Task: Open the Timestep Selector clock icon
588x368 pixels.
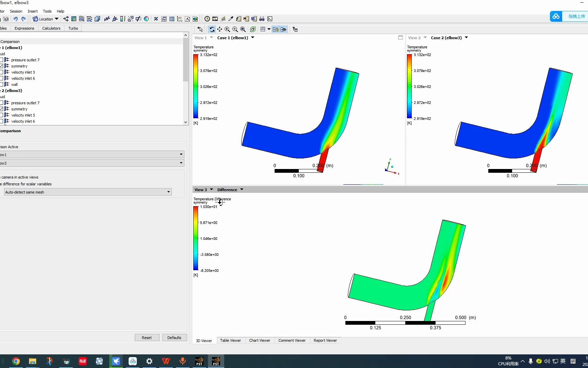Action: coord(207,19)
